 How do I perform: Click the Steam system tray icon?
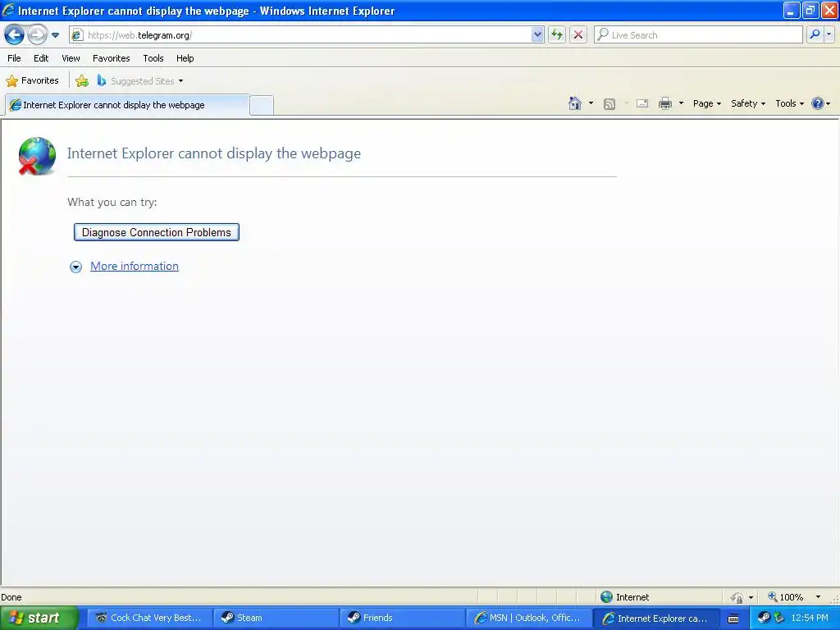pos(764,618)
